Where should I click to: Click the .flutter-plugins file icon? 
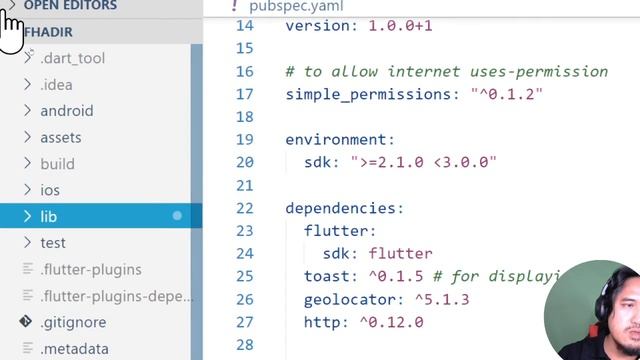(28, 269)
